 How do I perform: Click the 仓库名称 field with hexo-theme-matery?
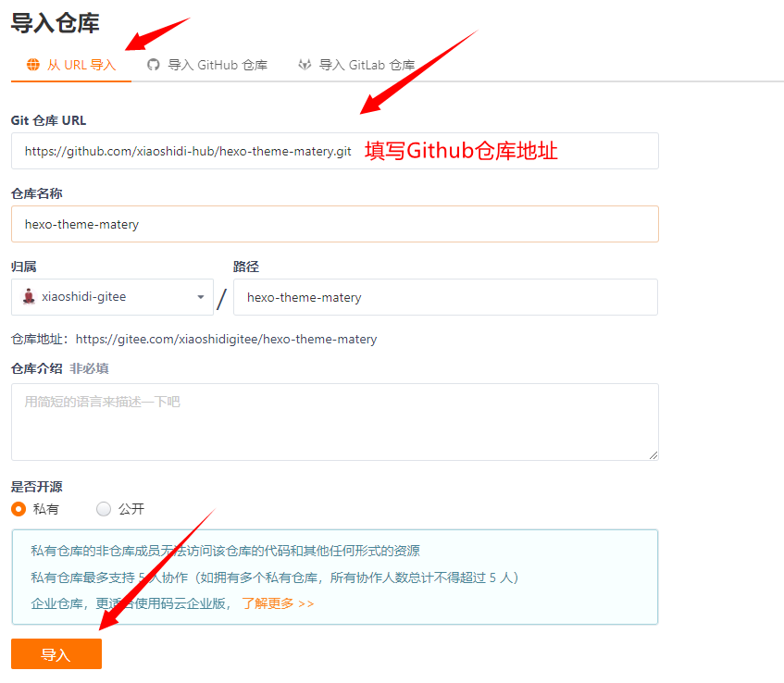pos(334,224)
